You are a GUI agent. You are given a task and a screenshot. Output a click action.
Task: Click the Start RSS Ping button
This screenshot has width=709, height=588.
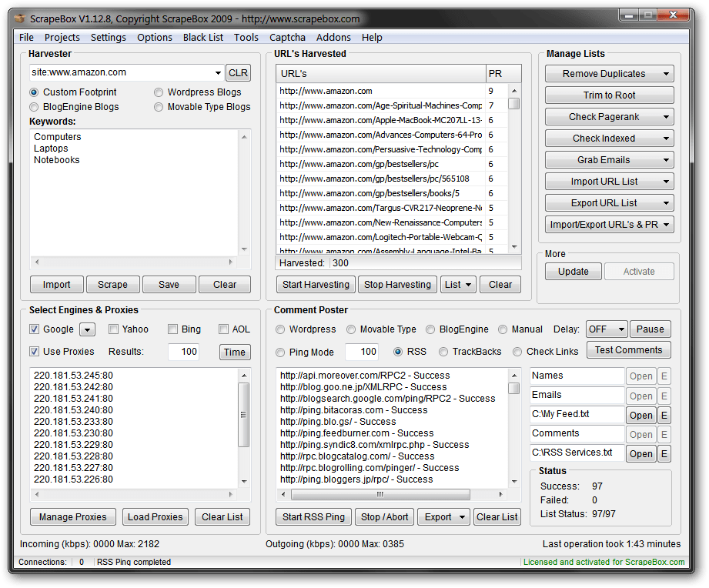[x=313, y=517]
